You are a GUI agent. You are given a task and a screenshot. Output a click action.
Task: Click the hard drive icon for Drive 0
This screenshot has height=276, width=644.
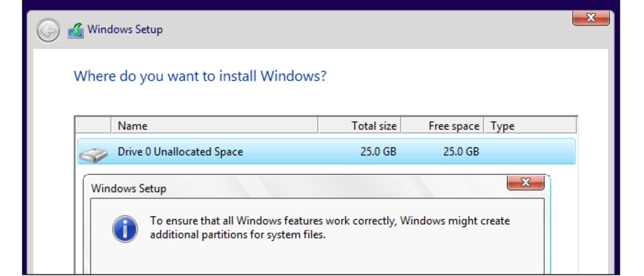tap(93, 155)
